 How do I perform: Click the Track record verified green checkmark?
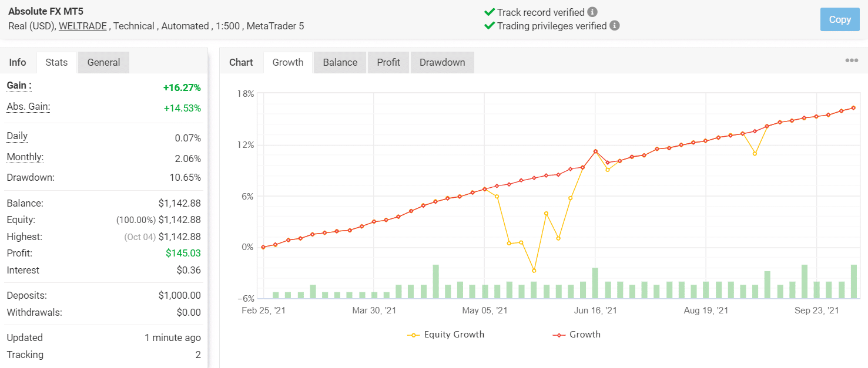(x=489, y=12)
